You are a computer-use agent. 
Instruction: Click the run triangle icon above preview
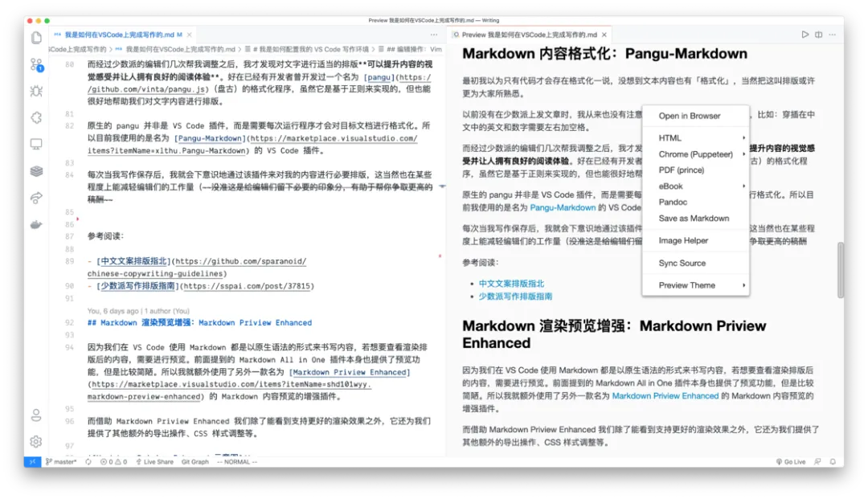pos(805,35)
